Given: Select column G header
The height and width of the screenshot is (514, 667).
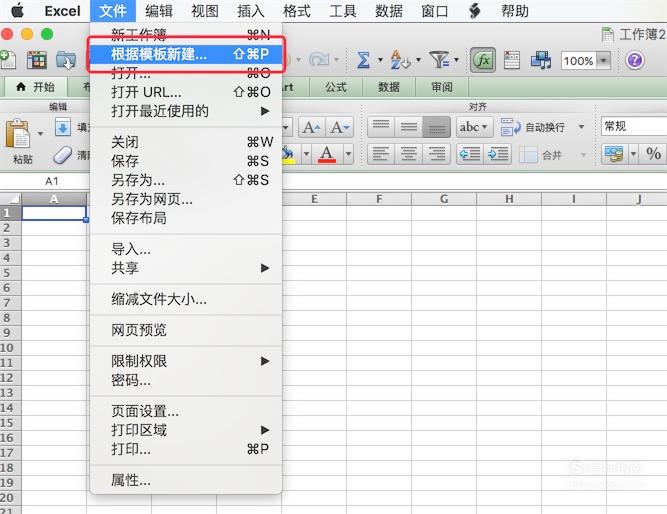Looking at the screenshot, I should click(x=444, y=199).
